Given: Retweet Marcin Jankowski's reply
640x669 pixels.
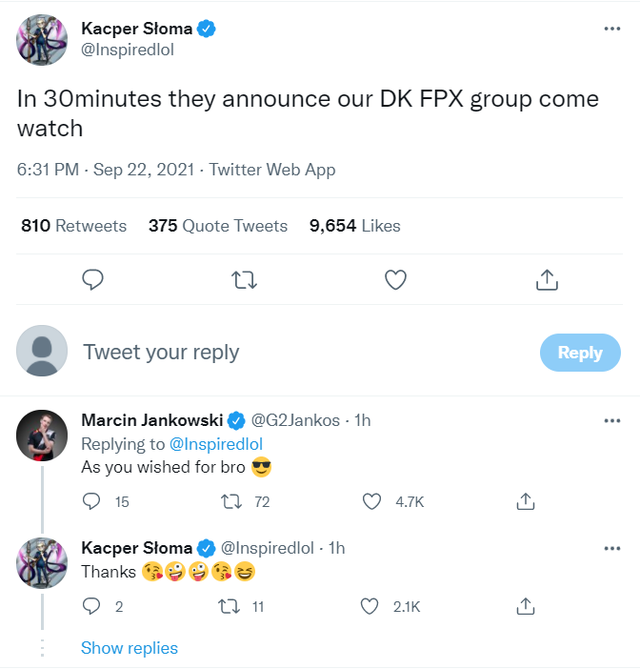Looking at the screenshot, I should tap(229, 502).
